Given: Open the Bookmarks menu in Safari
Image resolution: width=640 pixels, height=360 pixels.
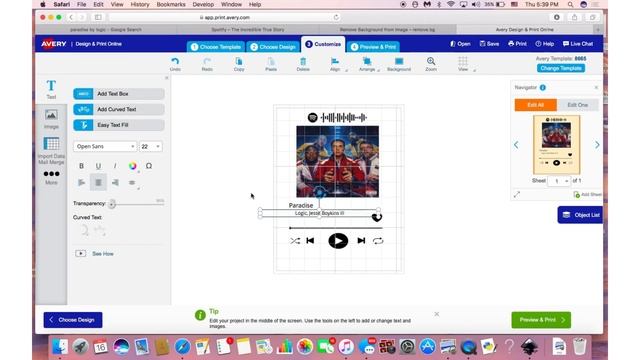Looking at the screenshot, I should pos(171,4).
